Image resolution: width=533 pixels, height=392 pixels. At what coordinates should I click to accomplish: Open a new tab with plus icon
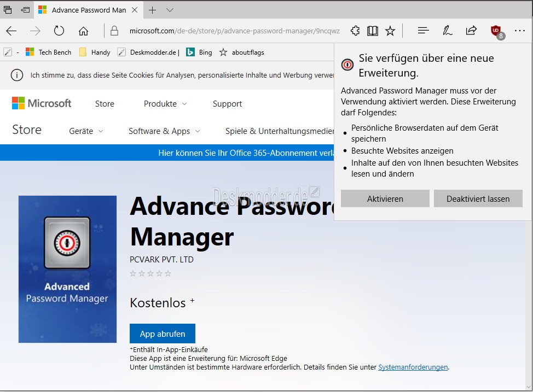pyautogui.click(x=152, y=10)
